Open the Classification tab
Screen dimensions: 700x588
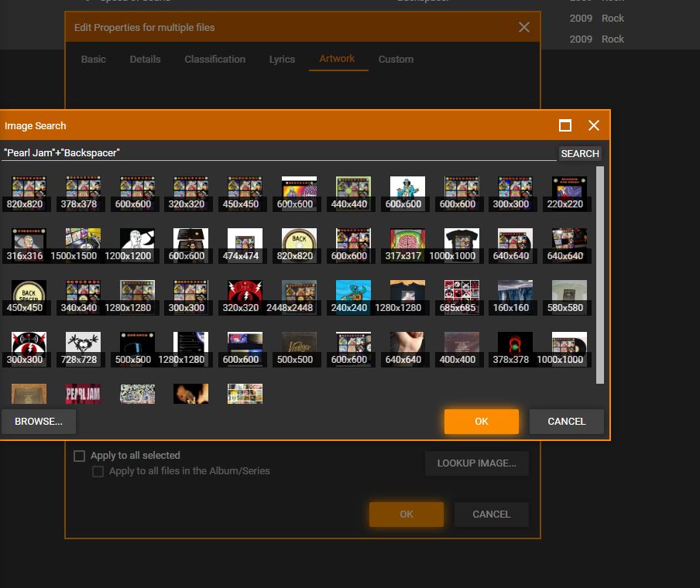(x=214, y=59)
